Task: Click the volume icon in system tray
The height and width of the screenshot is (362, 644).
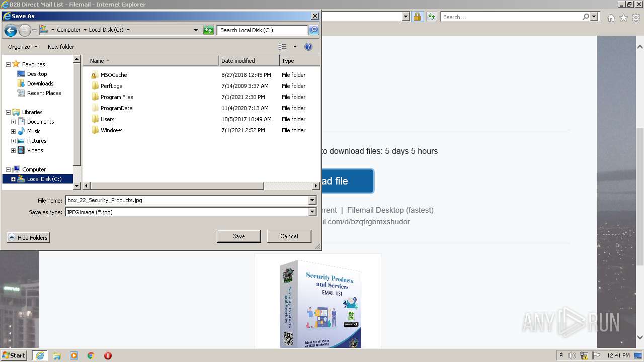Action: coord(573,355)
